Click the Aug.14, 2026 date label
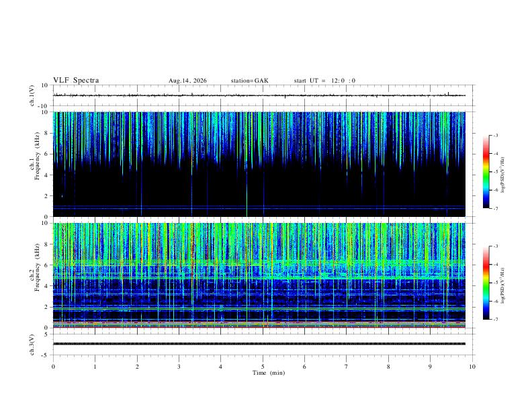The width and height of the screenshot is (532, 411). (x=187, y=81)
